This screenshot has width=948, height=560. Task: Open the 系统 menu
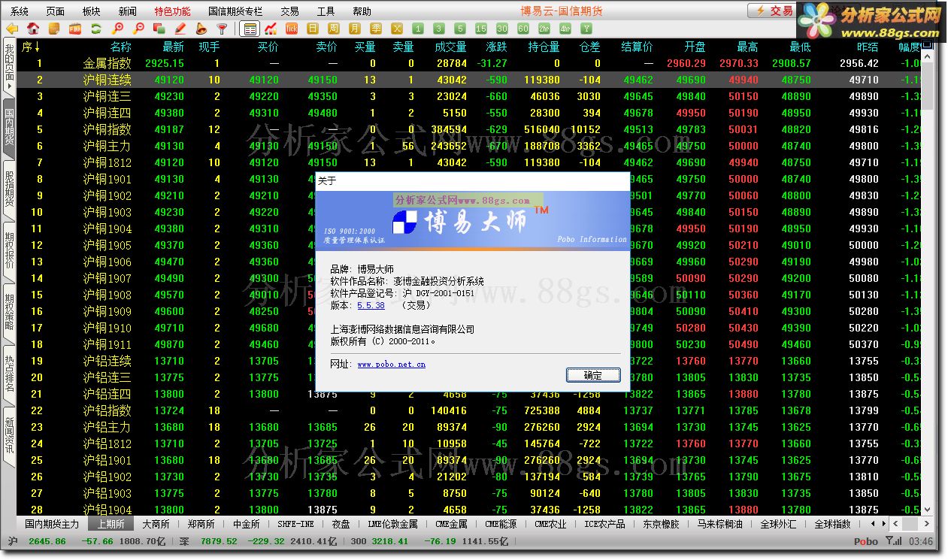pos(20,11)
